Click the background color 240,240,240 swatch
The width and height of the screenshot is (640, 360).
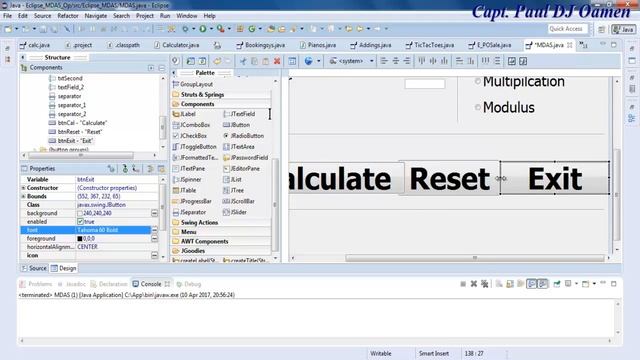tap(80, 213)
